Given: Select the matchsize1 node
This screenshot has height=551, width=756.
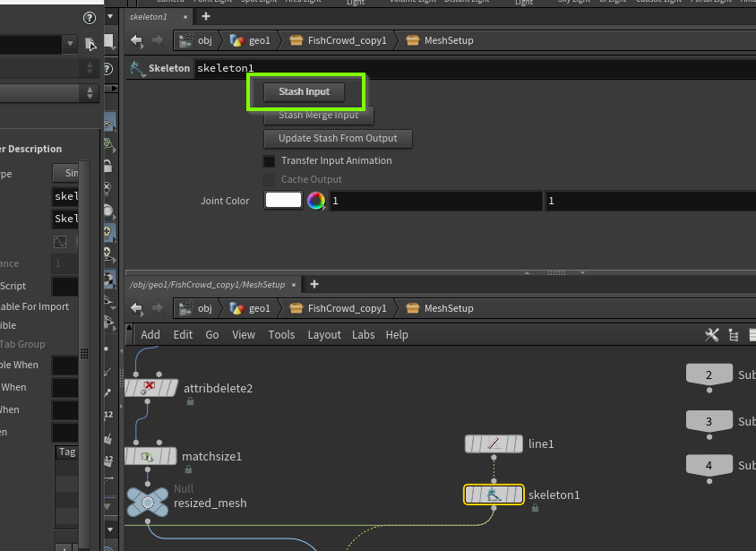Looking at the screenshot, I should coord(150,456).
